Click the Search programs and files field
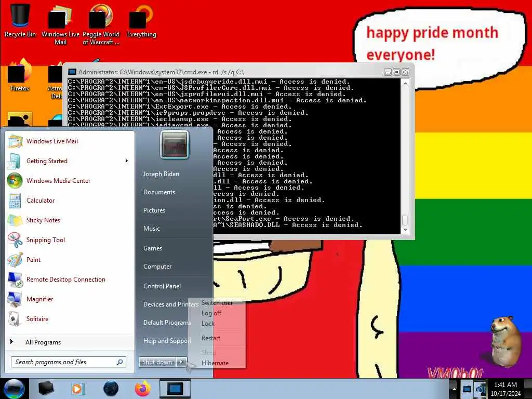532x399 pixels. click(x=69, y=362)
